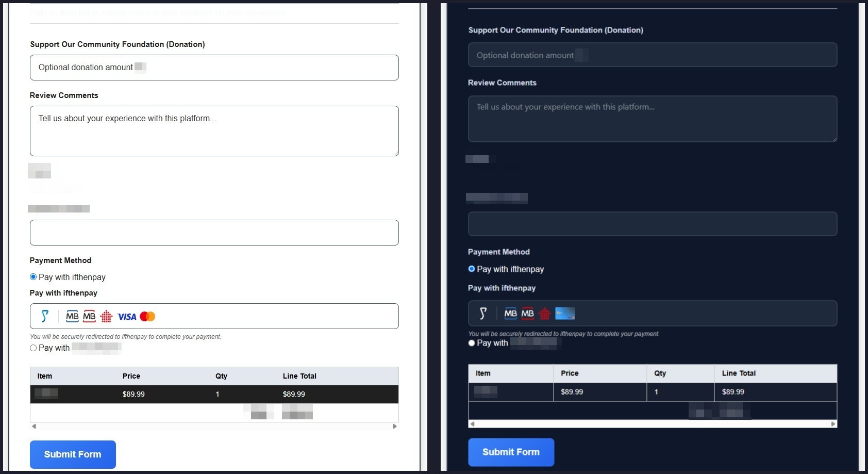Viewport: 868px width, 474px height.
Task: Click the 'Item' column header in light table
Action: tap(45, 376)
